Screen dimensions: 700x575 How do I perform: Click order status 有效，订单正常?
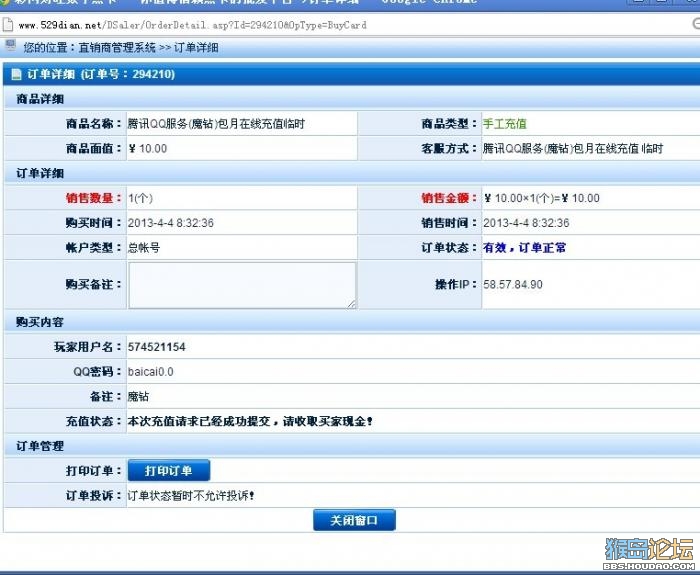pos(525,248)
